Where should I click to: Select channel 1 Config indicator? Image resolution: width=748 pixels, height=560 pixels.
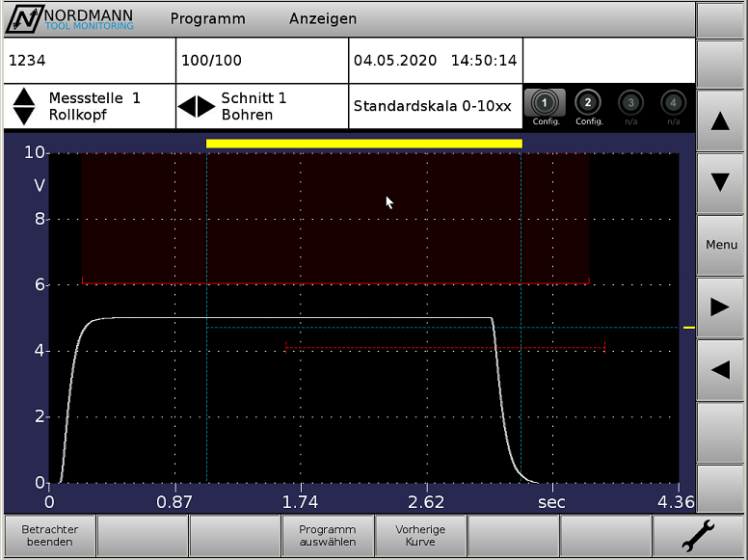coord(546,106)
